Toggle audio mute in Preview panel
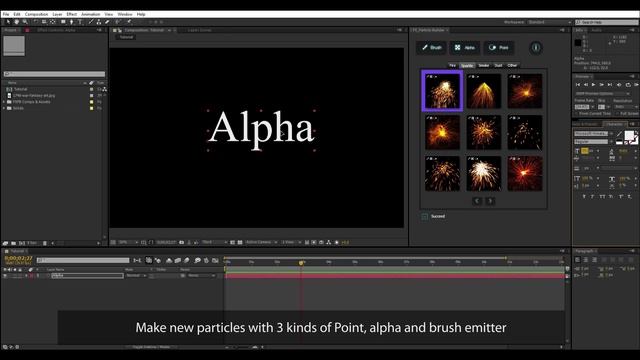 click(x=619, y=84)
